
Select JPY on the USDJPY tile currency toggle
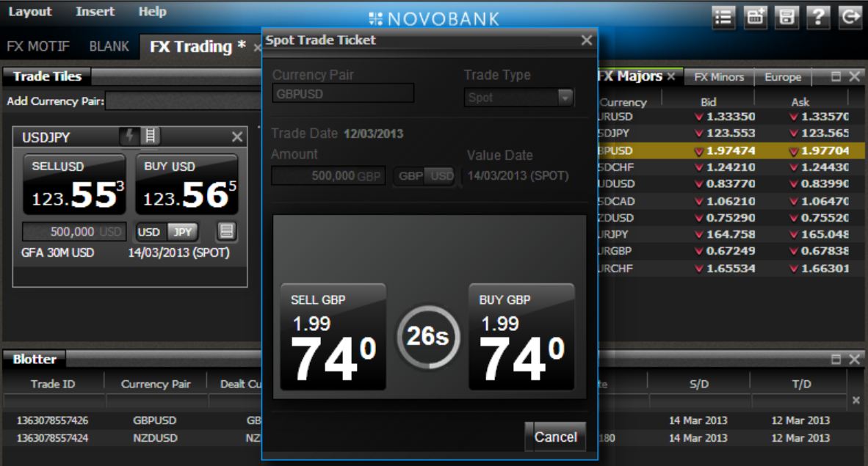[x=183, y=232]
